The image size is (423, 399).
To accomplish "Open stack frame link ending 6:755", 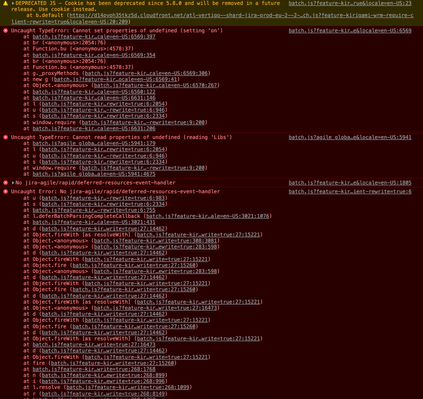I will click(x=94, y=210).
